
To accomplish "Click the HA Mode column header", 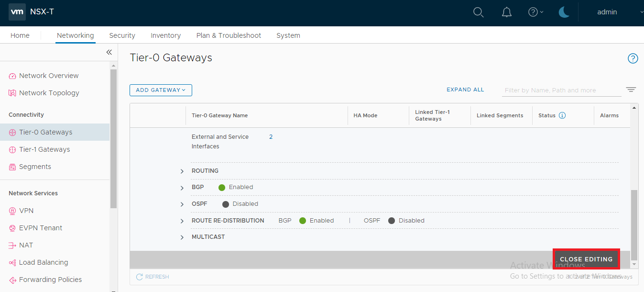I will pyautogui.click(x=365, y=115).
